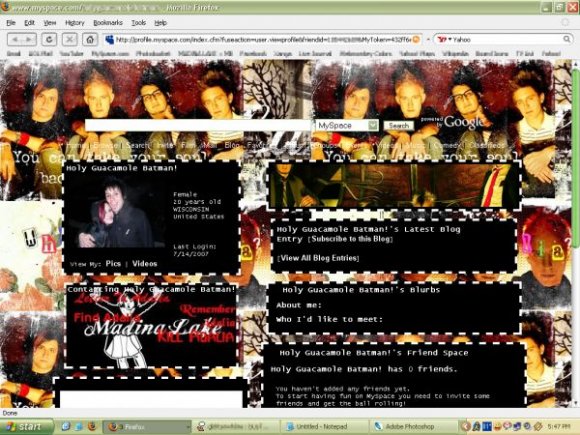The width and height of the screenshot is (580, 435).
Task: Click the YouTube bookmark in bookmarks toolbar
Action: point(71,54)
